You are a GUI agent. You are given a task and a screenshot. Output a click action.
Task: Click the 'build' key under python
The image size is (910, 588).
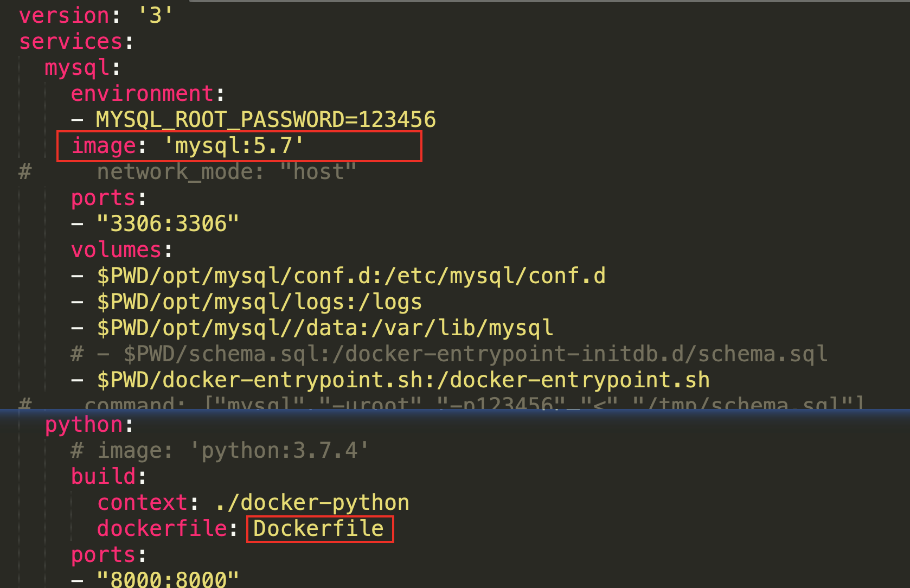(x=103, y=476)
